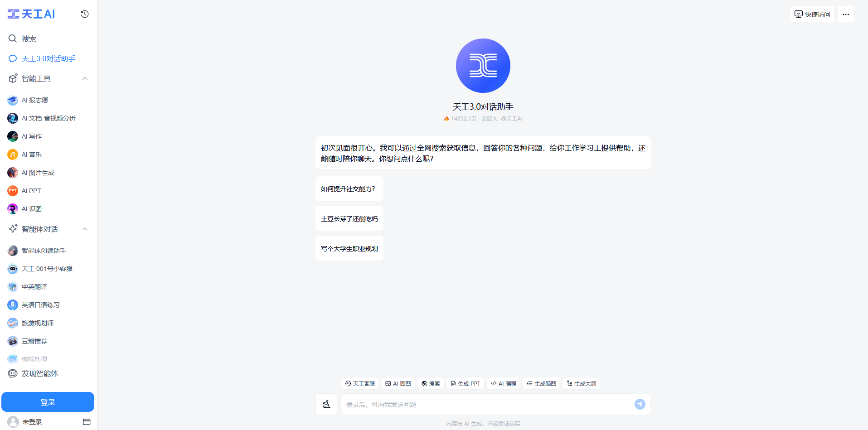Click the round 天工3.0 assistant avatar
Image resolution: width=868 pixels, height=430 pixels.
tap(483, 66)
